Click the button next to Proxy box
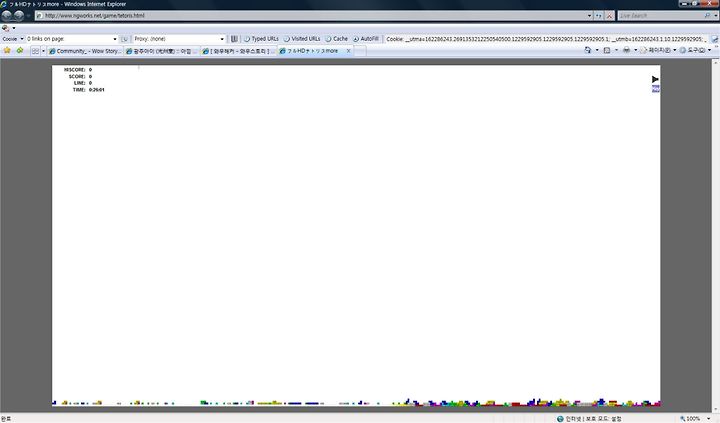Screen dimensions: 720x423 point(234,39)
